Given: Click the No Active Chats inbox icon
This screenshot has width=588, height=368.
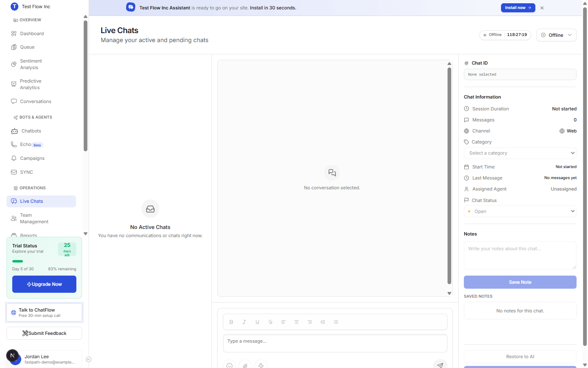Looking at the screenshot, I should pos(150,209).
